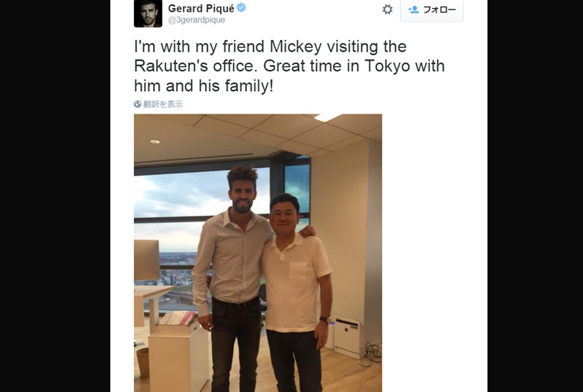Open Gerard Piqué's profile avatar
The height and width of the screenshot is (392, 583).
tap(148, 13)
